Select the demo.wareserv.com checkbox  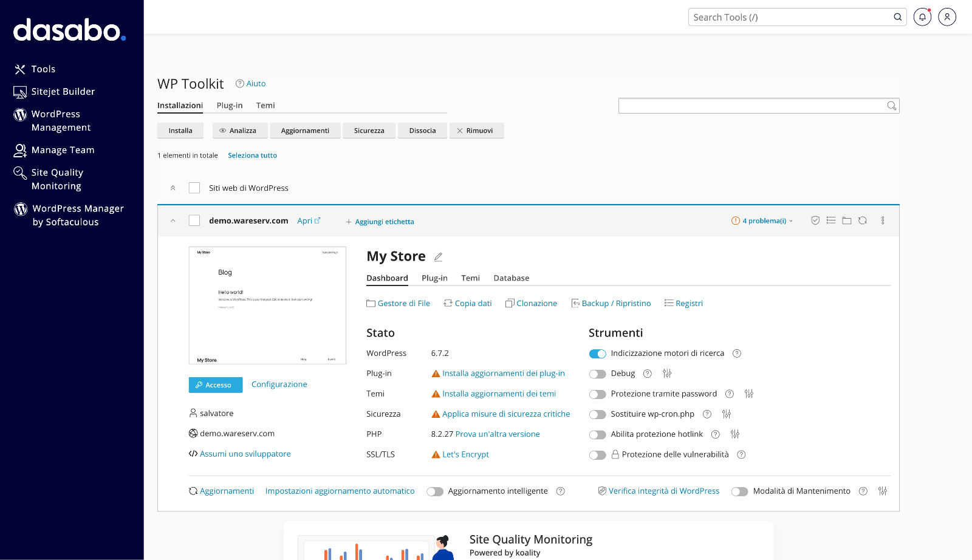click(194, 220)
